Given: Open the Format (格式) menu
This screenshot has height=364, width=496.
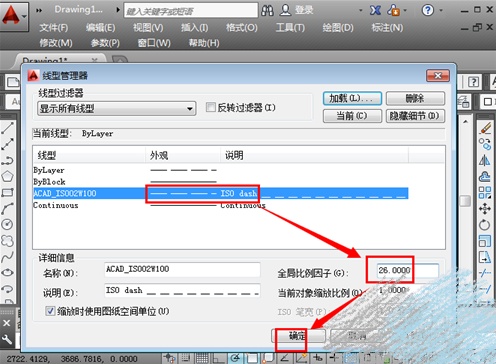Looking at the screenshot, I should pyautogui.click(x=242, y=28).
